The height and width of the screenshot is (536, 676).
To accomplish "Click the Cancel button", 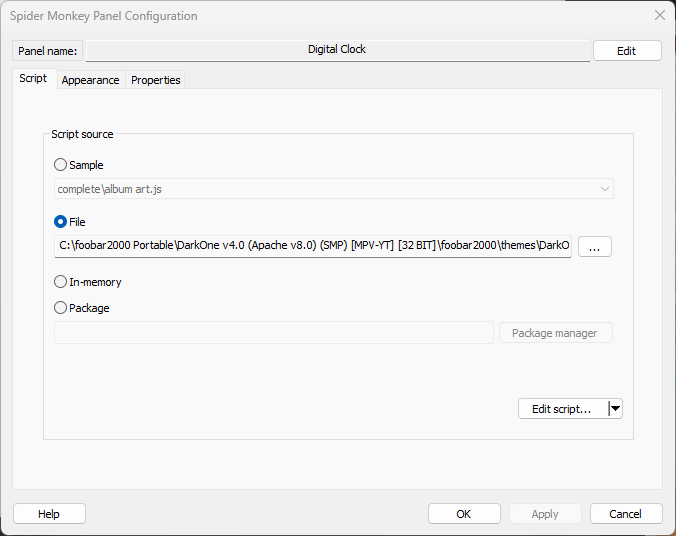I will (x=626, y=514).
